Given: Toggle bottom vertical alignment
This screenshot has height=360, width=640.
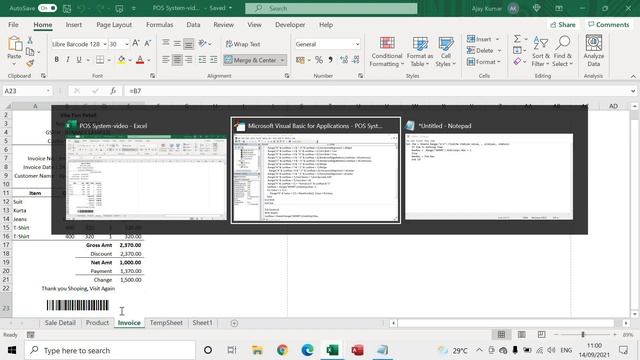Looking at the screenshot, I should point(189,43).
